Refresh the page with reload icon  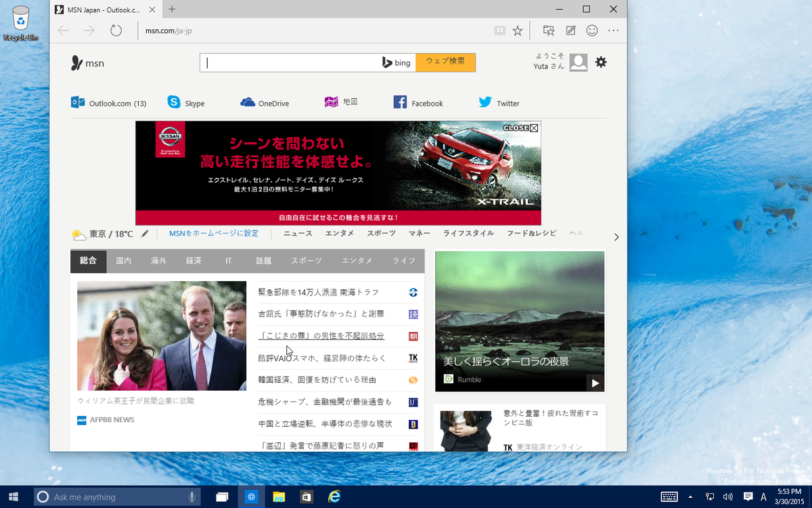click(116, 30)
